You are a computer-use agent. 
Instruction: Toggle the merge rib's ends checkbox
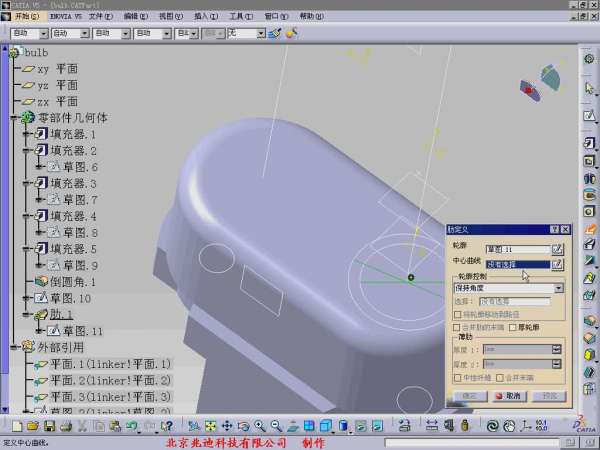coord(457,328)
